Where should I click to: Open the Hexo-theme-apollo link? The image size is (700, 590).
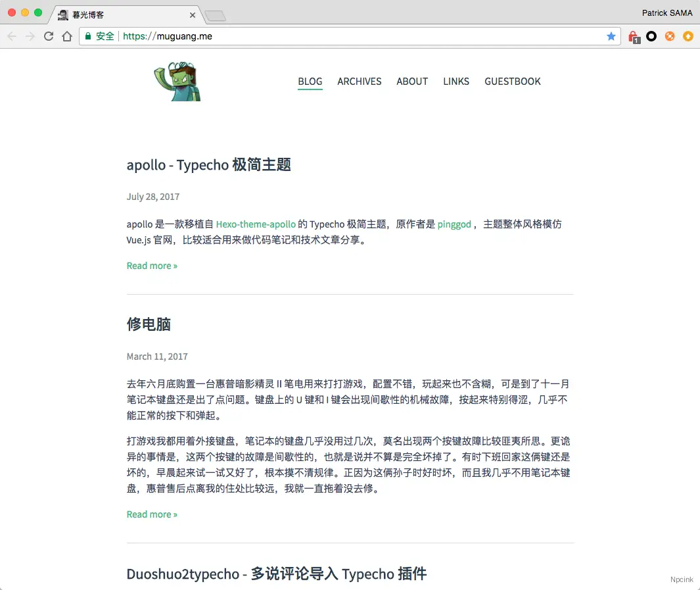click(x=256, y=224)
